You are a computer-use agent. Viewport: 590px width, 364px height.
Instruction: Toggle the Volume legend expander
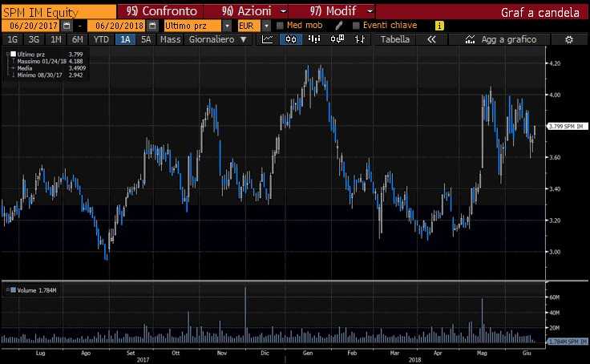pyautogui.click(x=7, y=290)
